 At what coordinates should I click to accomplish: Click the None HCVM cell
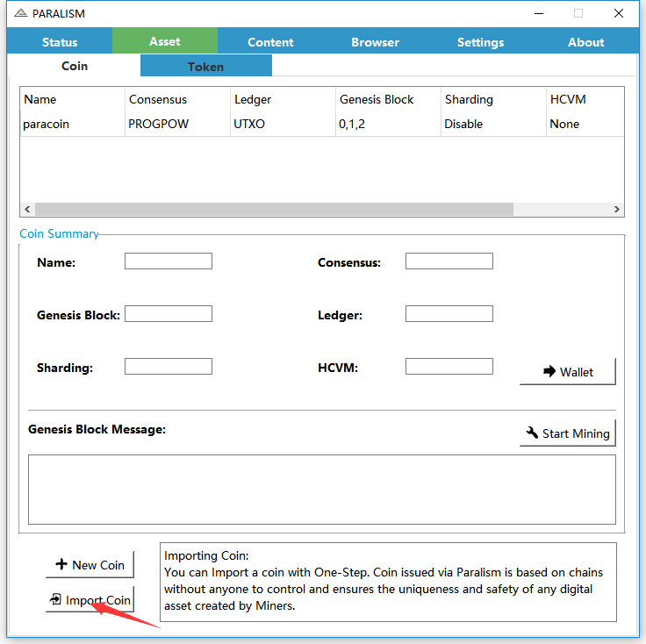pos(585,124)
